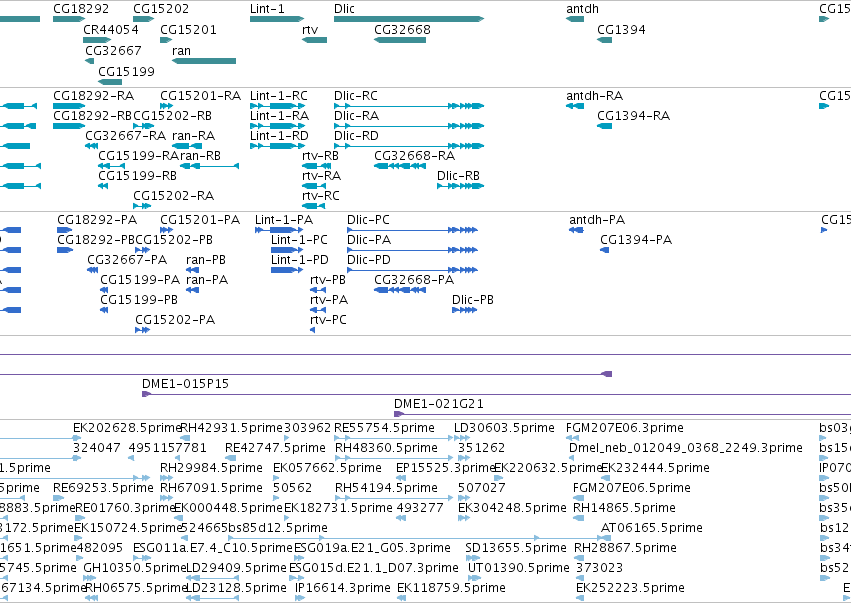Click the Dlic-RB transcript label
This screenshot has height=603, width=851.
point(459,176)
